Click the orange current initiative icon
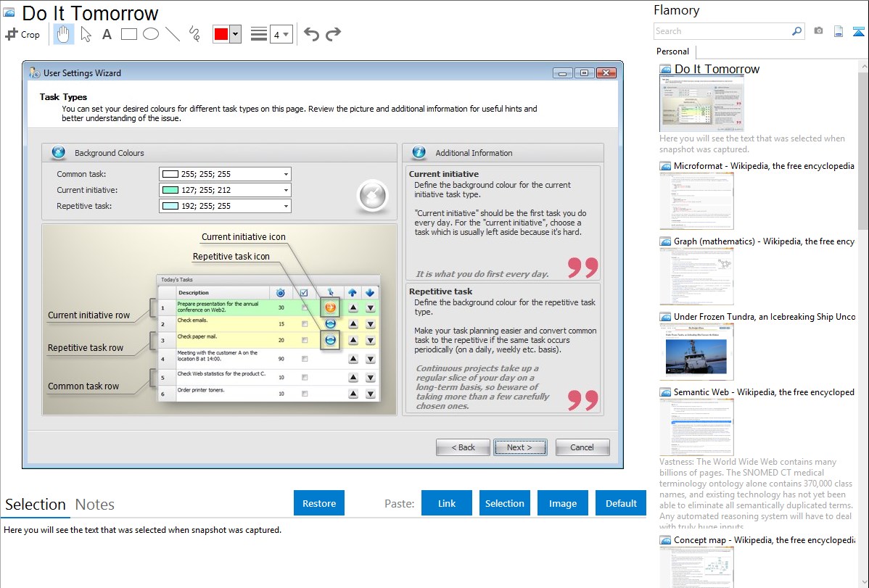The width and height of the screenshot is (869, 588). click(x=330, y=307)
